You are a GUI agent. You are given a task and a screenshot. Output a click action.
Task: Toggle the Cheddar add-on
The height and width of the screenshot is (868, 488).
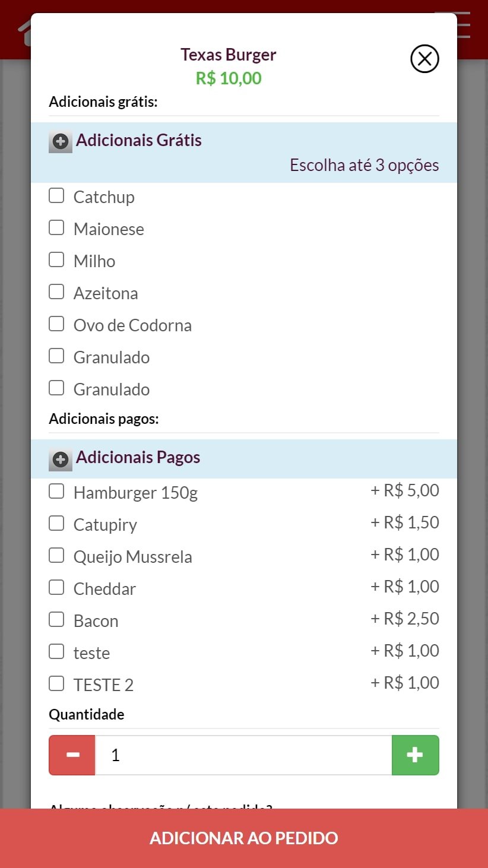(56, 588)
